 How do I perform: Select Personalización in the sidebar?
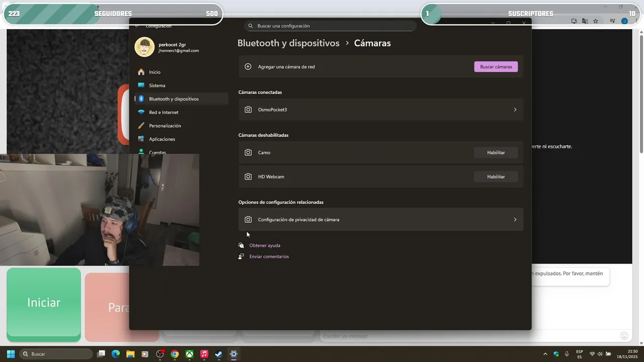182,126
